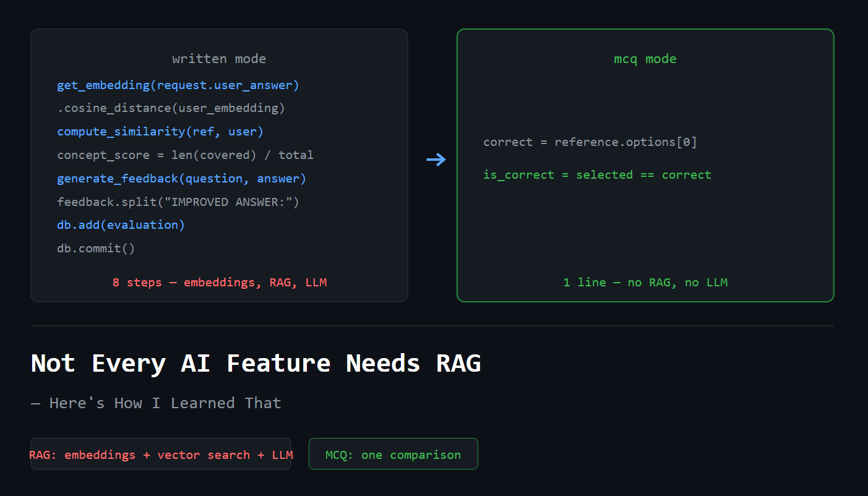This screenshot has width=868, height=496.
Task: Click the "written mode" heading
Action: 219,59
